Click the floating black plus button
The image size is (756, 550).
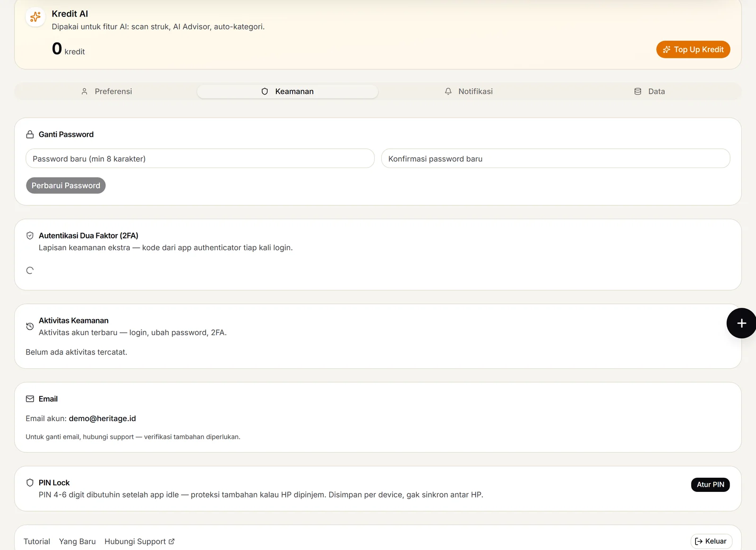pos(741,323)
